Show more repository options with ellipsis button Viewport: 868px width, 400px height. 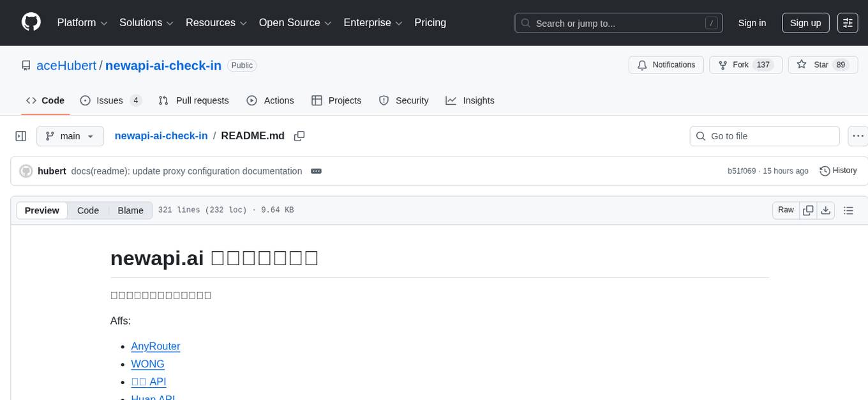858,135
